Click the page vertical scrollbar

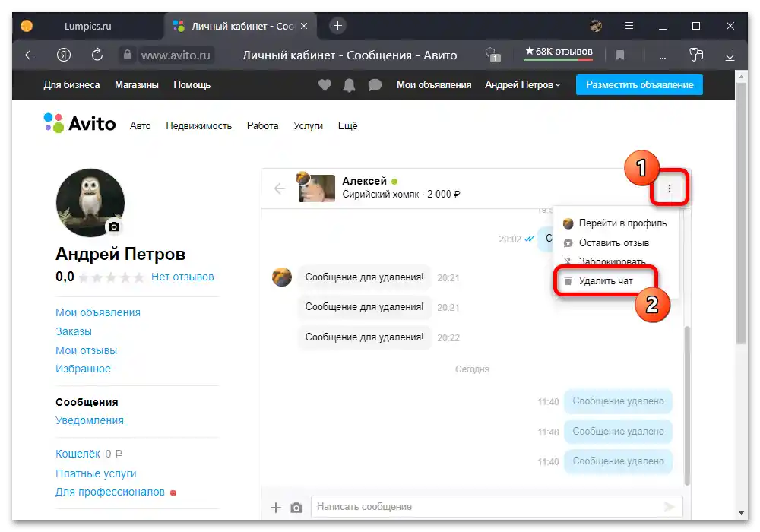point(741,214)
